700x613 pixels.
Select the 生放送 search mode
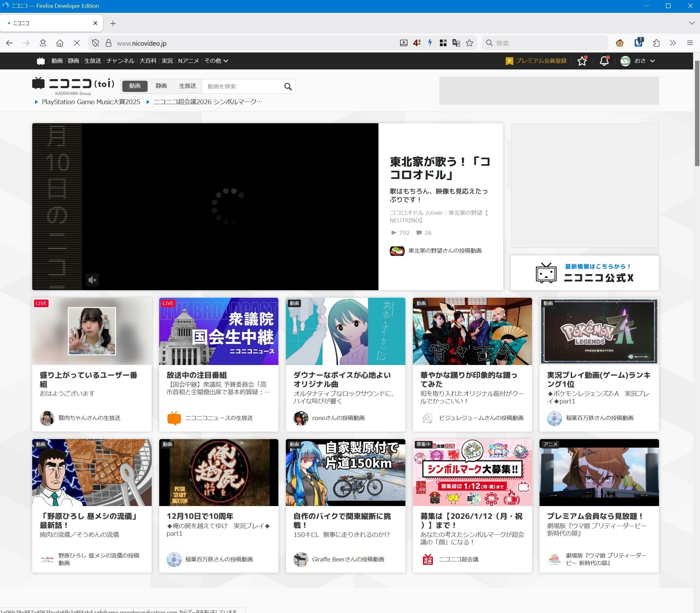(x=187, y=86)
